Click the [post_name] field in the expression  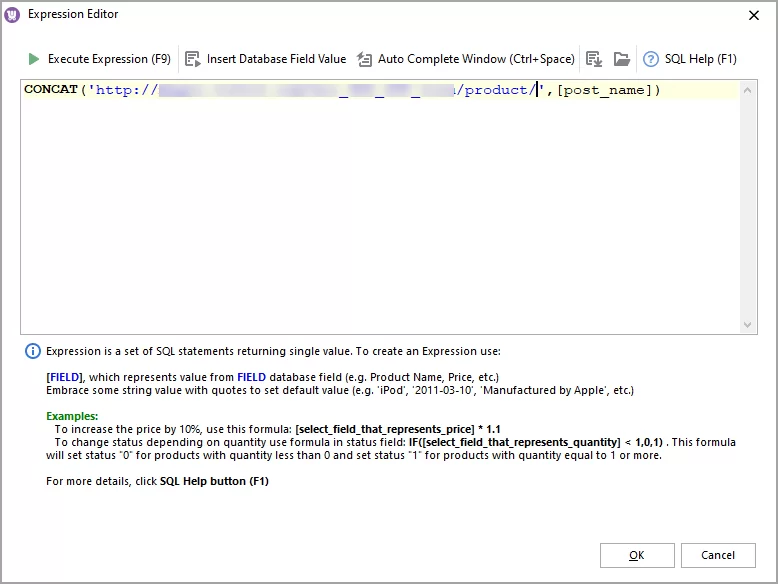[x=605, y=90]
